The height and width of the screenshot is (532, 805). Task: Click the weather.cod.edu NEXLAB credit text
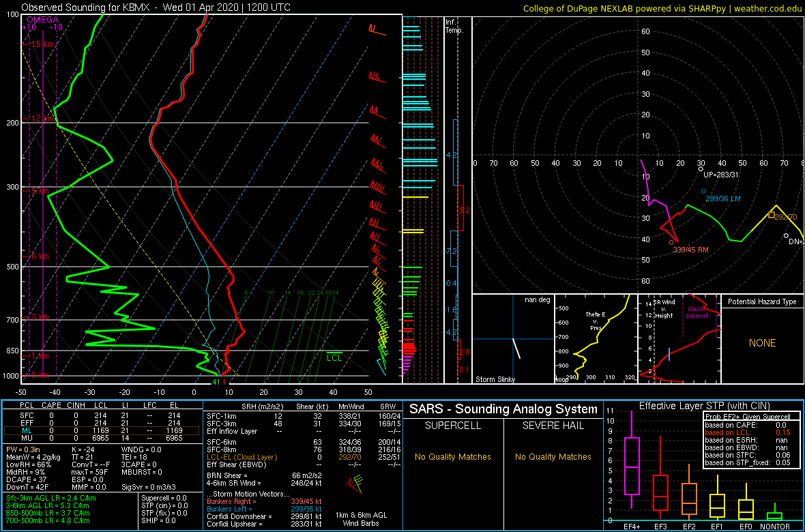point(662,8)
